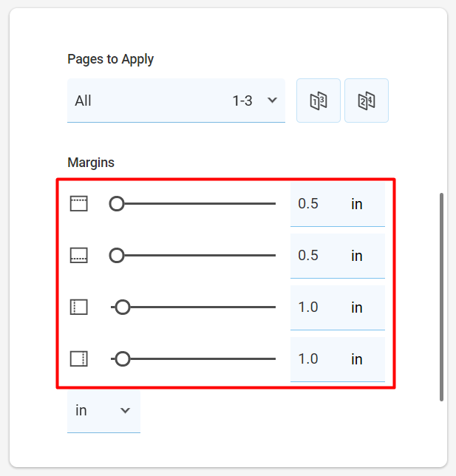This screenshot has width=456, height=476.
Task: Focus the bottom margin 0.5 value field
Action: pos(338,256)
